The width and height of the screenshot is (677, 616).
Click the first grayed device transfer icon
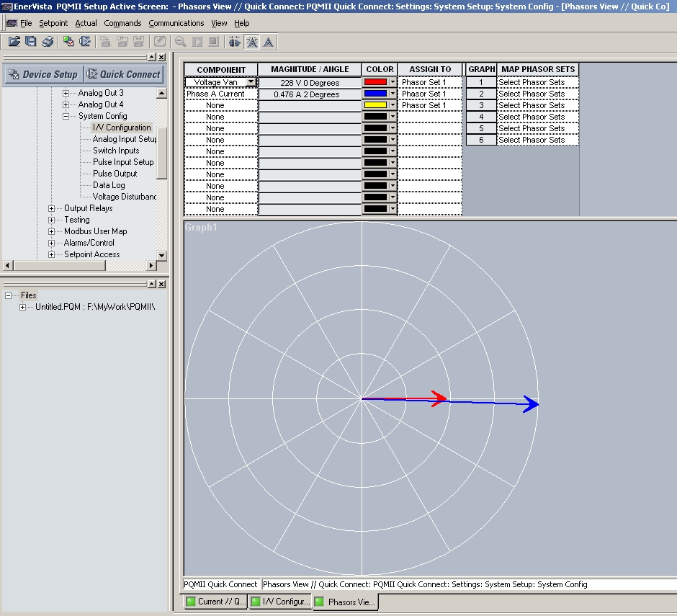105,42
